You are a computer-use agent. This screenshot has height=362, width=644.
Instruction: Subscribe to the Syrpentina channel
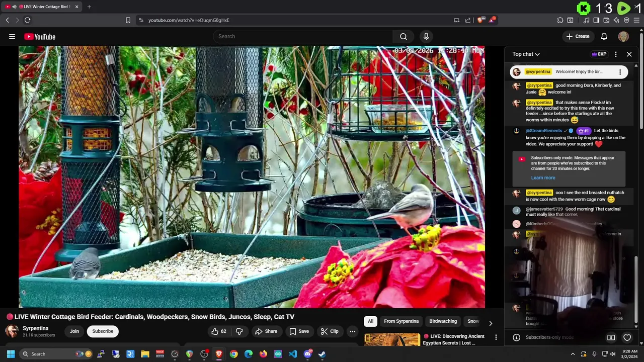[x=103, y=331]
